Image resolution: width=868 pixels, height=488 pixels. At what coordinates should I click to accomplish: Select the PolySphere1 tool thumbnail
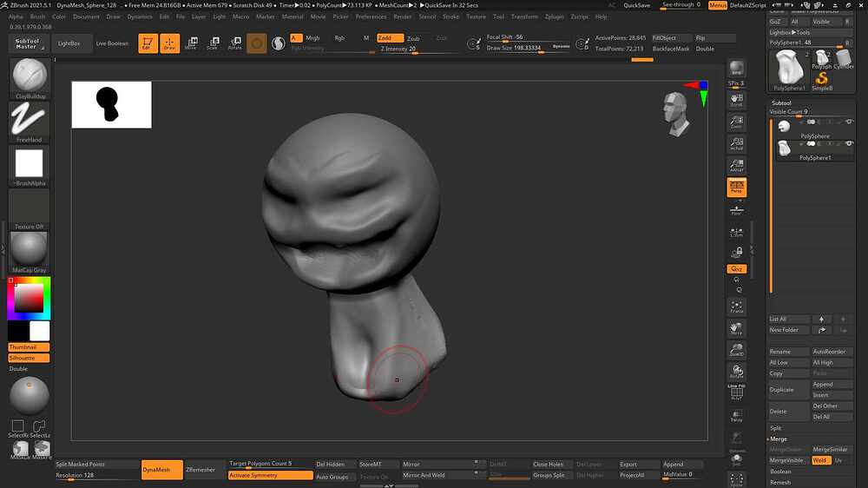(789, 69)
